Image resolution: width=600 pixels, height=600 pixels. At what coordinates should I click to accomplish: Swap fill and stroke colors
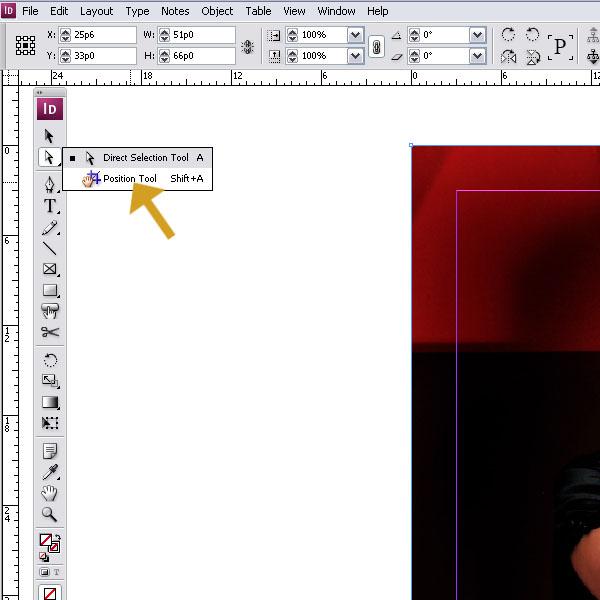[x=58, y=537]
